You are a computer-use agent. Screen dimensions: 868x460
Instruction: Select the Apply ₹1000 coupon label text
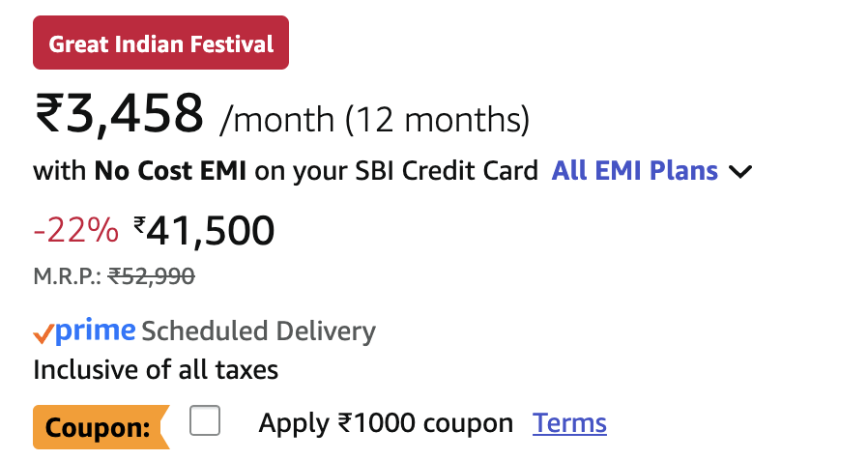(386, 423)
